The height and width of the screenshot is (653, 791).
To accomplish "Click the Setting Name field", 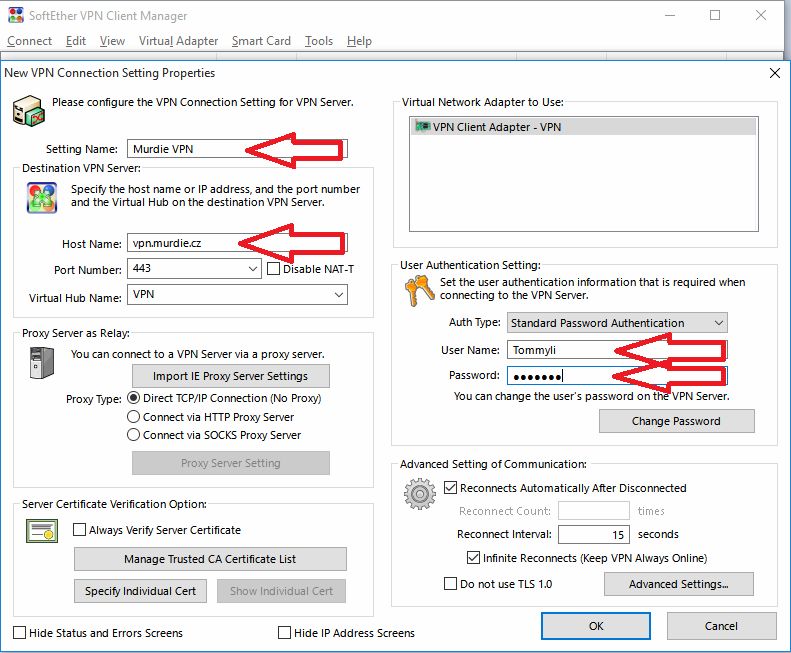I will point(237,149).
